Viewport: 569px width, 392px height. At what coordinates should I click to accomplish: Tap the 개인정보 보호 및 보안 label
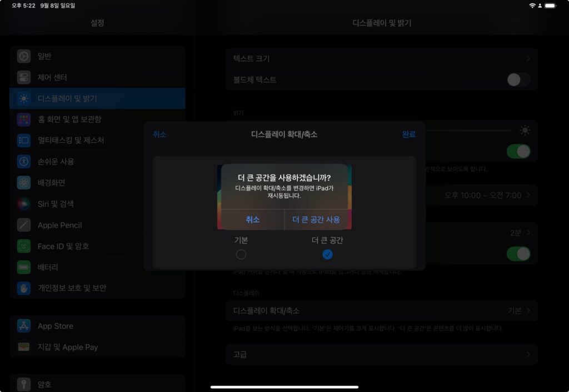pos(72,288)
